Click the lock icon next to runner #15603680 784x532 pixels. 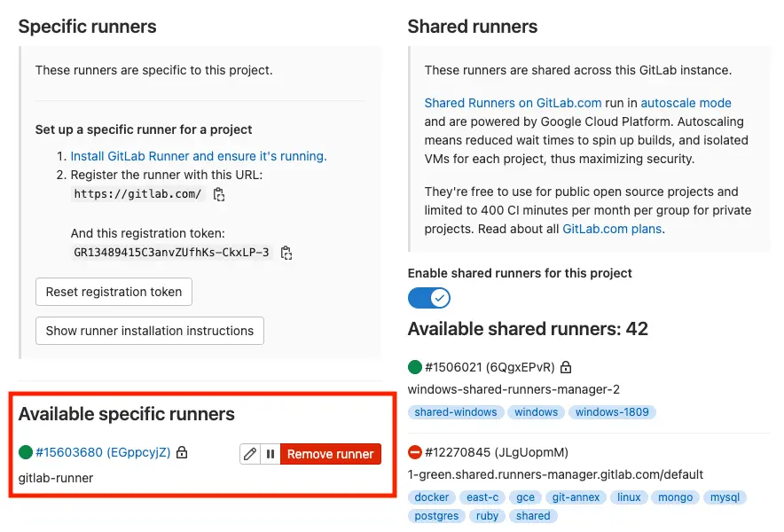pos(181,452)
